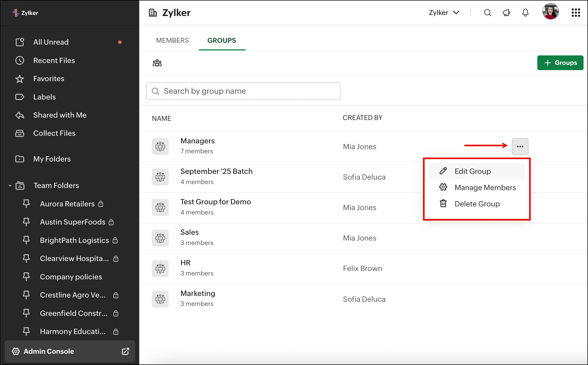Open the Collect Files sidebar item
The width and height of the screenshot is (588, 365).
tap(54, 133)
